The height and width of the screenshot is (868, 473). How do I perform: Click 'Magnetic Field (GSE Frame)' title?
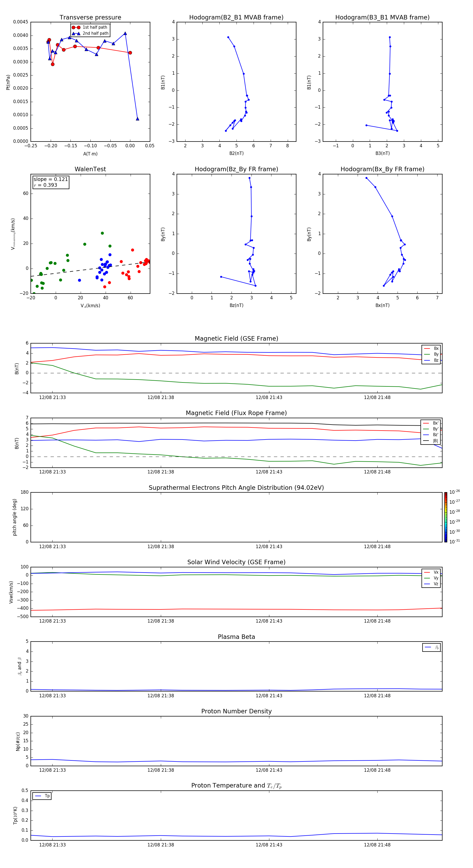click(x=236, y=339)
